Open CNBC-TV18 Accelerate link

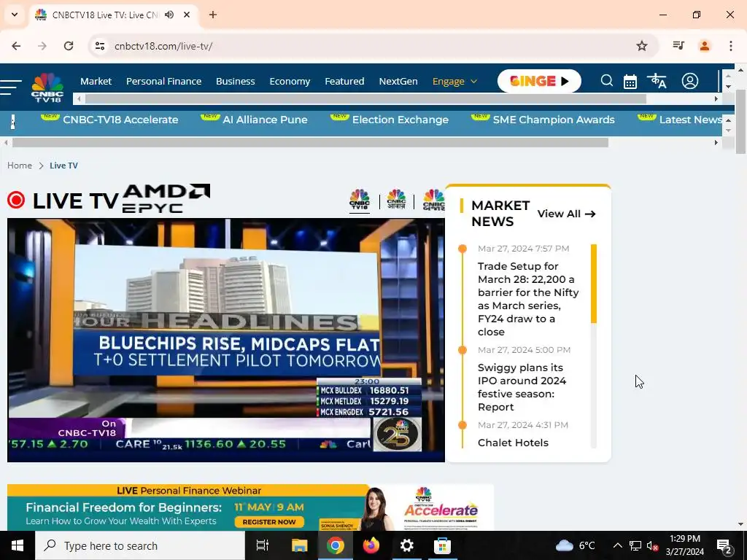pyautogui.click(x=120, y=120)
